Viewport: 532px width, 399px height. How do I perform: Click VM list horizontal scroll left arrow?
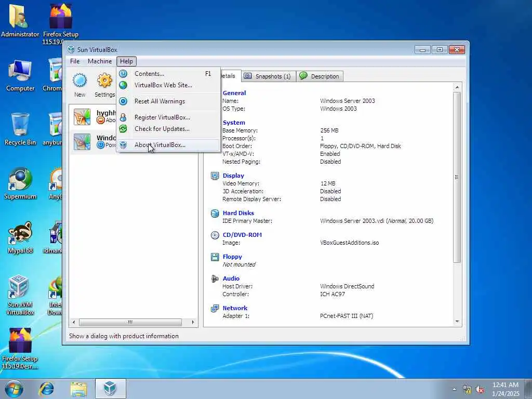pyautogui.click(x=74, y=322)
